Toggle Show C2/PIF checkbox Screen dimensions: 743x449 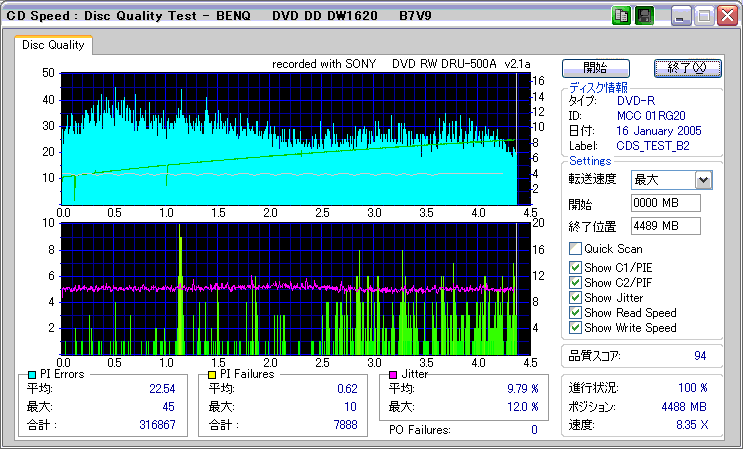[575, 282]
